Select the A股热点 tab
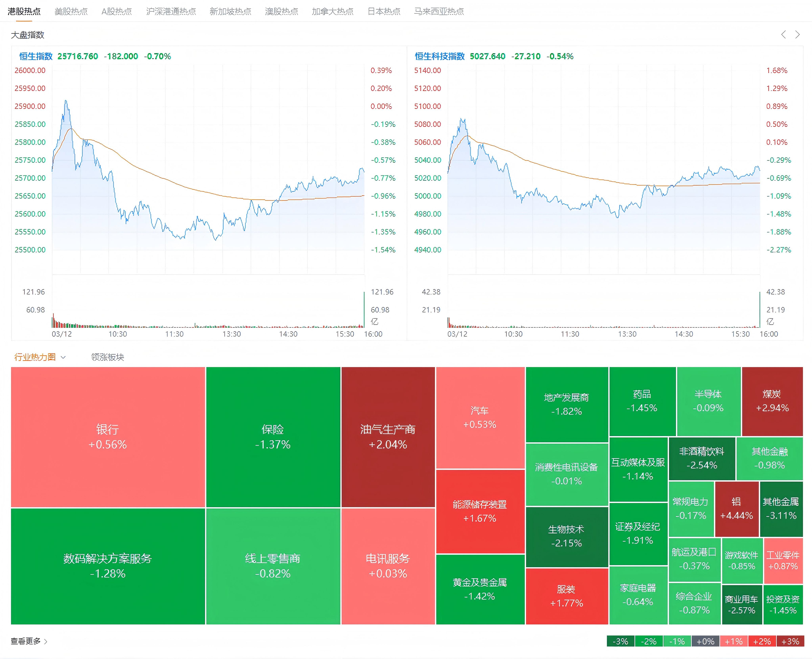The height and width of the screenshot is (659, 812). click(x=117, y=11)
